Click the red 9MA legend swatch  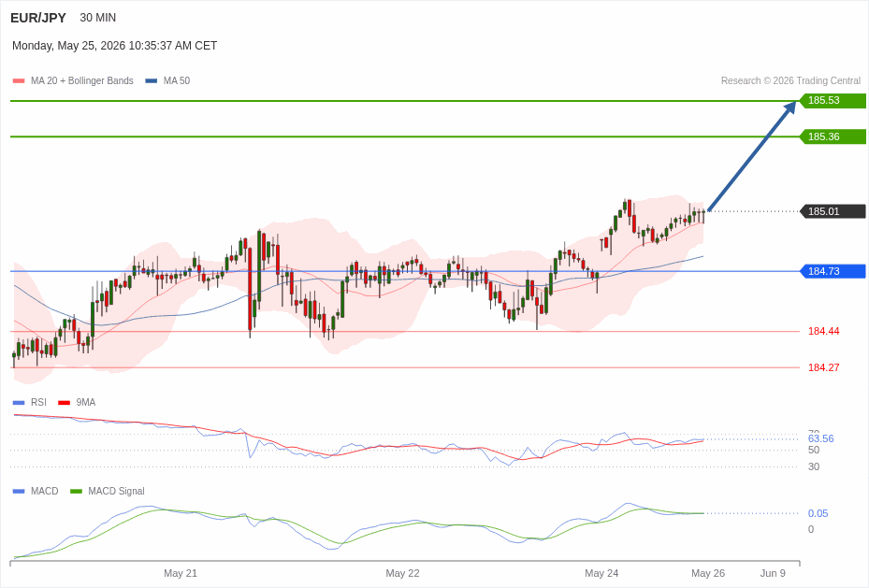click(65, 403)
